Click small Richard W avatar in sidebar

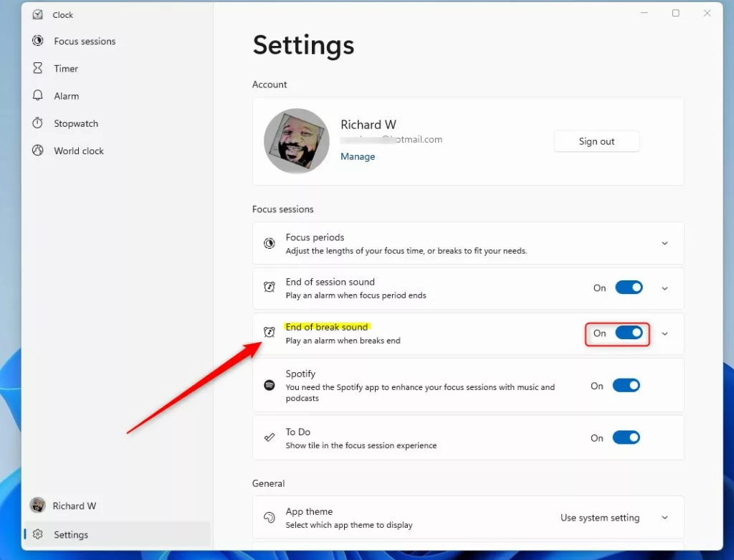37,506
